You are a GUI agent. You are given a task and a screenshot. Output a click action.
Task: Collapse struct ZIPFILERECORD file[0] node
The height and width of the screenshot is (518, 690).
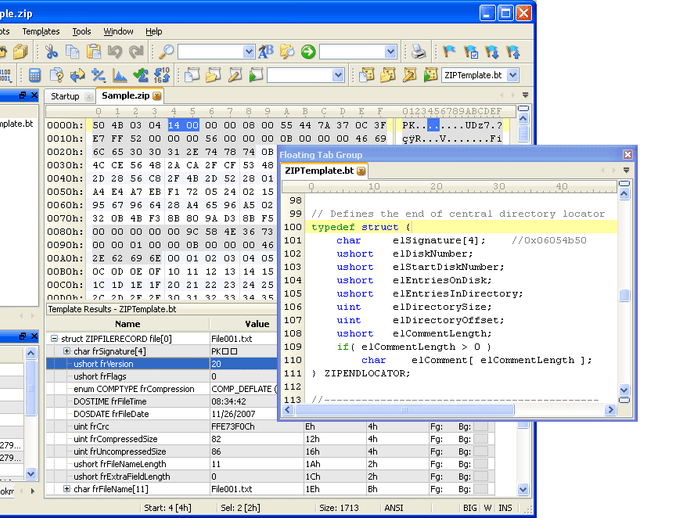tap(54, 338)
